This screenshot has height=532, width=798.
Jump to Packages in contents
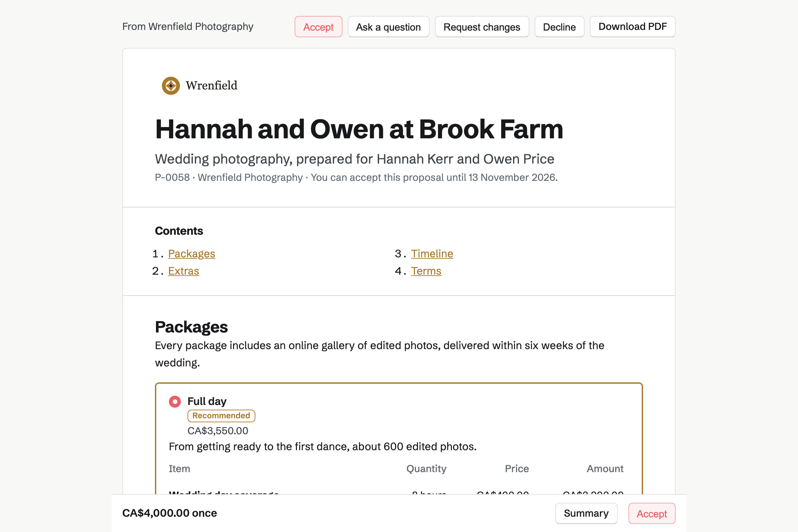click(x=192, y=253)
